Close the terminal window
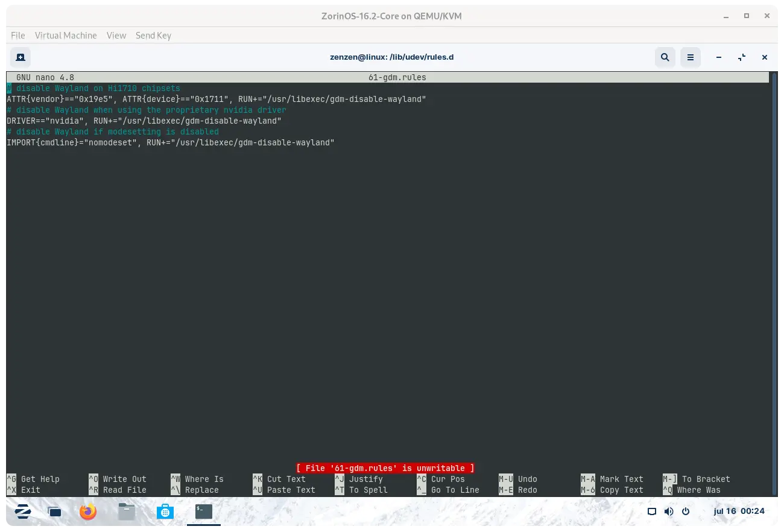 coord(765,57)
